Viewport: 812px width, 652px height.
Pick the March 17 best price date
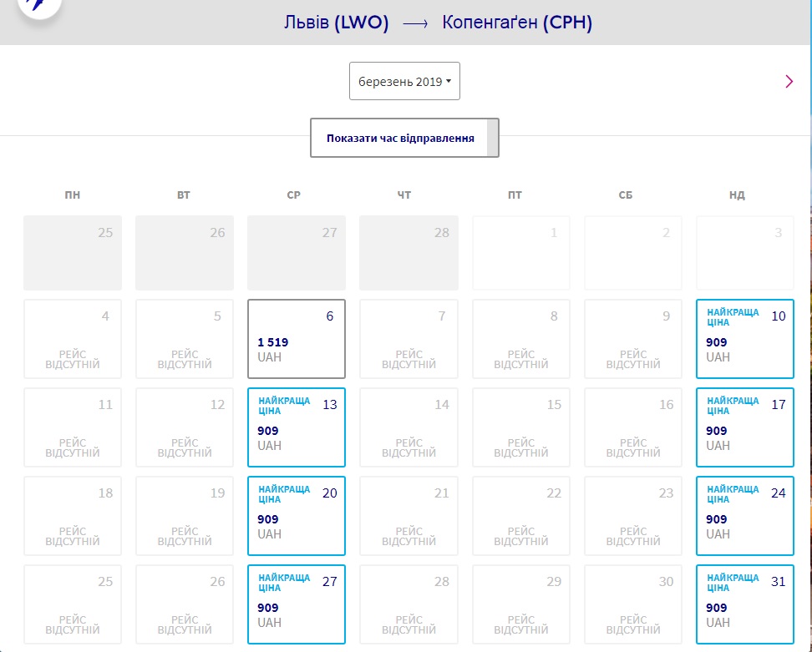[x=744, y=427]
